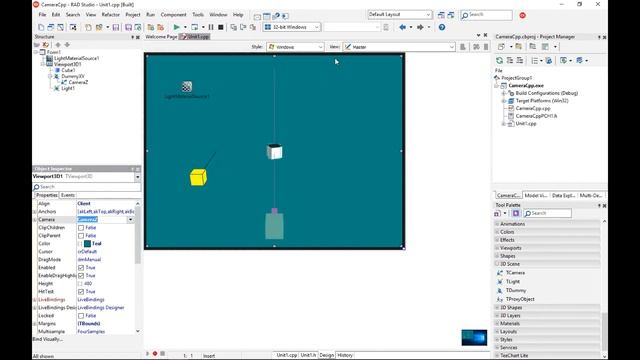Select the CameraCpp.cpp file in Project Manager
The height and width of the screenshot is (360, 640).
click(x=533, y=109)
